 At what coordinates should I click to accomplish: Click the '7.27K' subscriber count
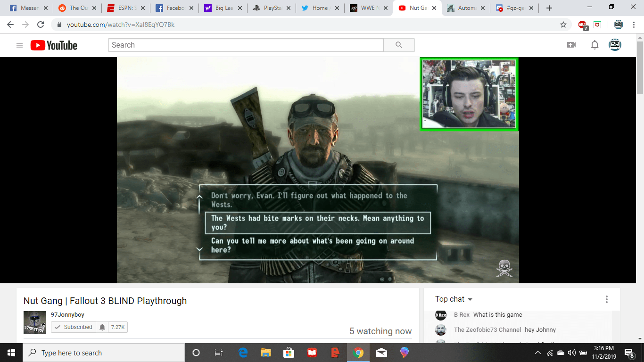pos(118,327)
